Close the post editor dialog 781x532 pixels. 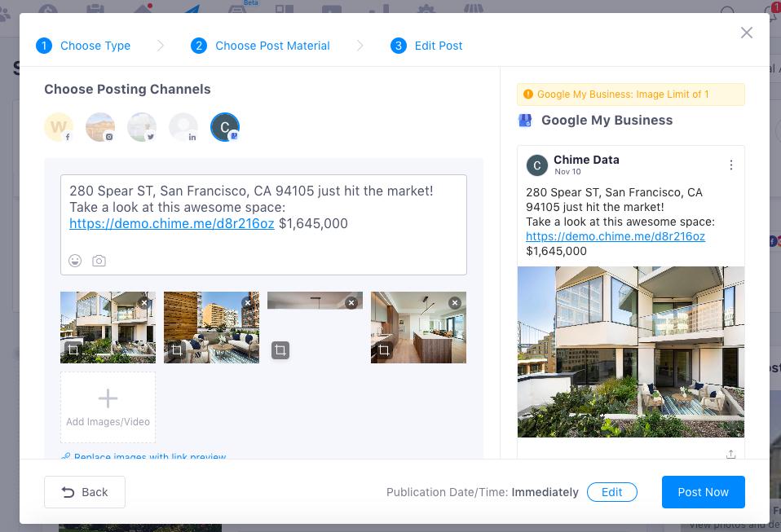(x=746, y=33)
